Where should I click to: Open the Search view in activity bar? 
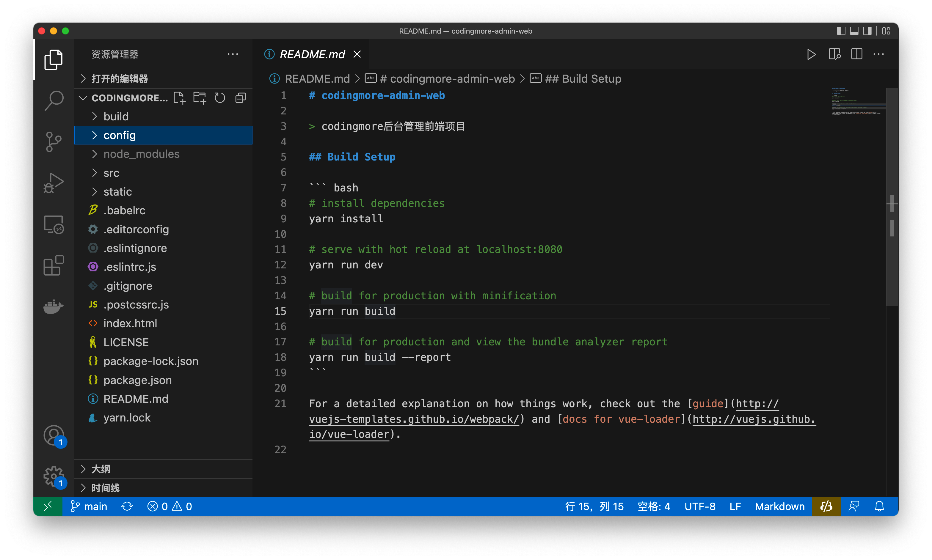click(54, 100)
